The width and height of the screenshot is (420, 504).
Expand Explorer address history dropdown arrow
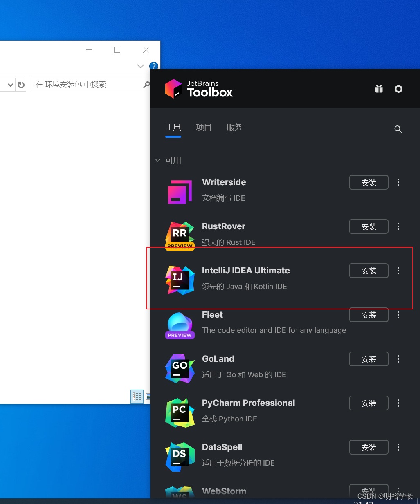(x=11, y=85)
